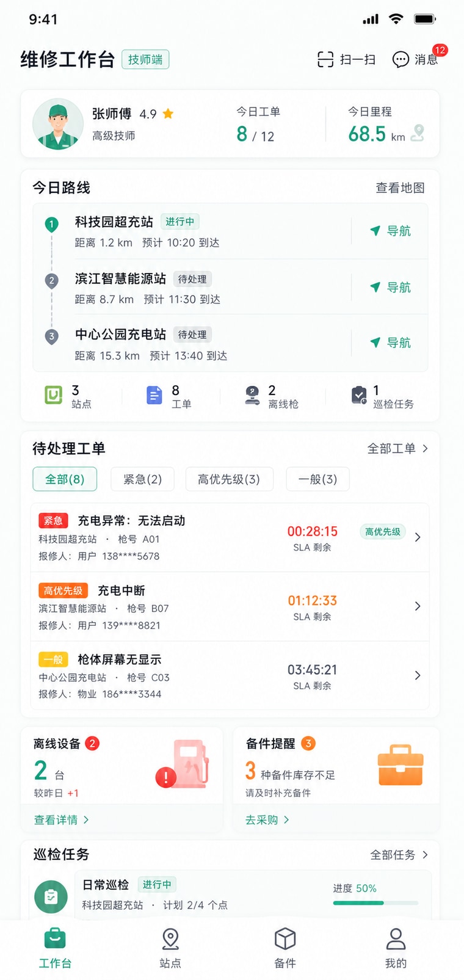This screenshot has height=980, width=464.
Task: Click 今日里程 value 68.5 km
Action: pyautogui.click(x=377, y=134)
